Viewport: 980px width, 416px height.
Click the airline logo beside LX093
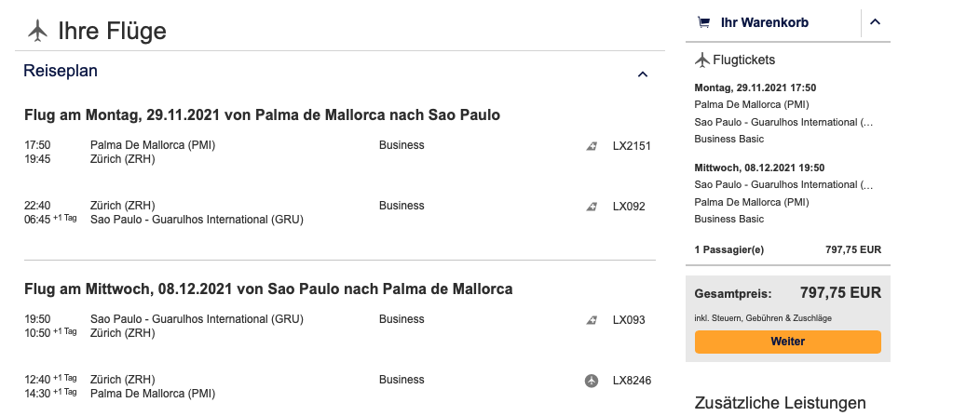[591, 320]
